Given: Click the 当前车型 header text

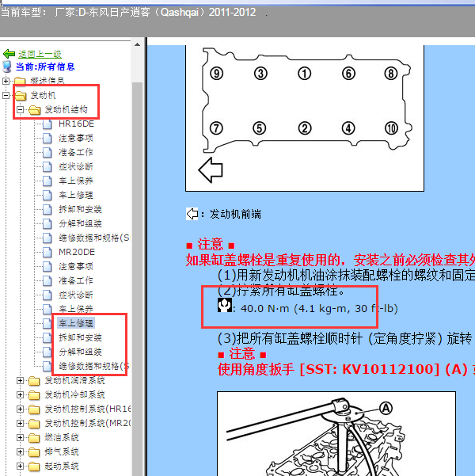Looking at the screenshot, I should click(24, 13).
